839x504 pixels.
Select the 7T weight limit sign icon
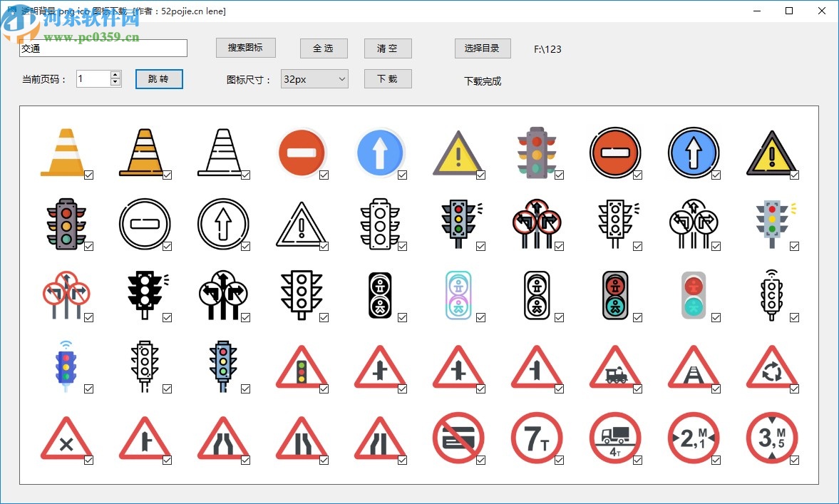pyautogui.click(x=537, y=437)
